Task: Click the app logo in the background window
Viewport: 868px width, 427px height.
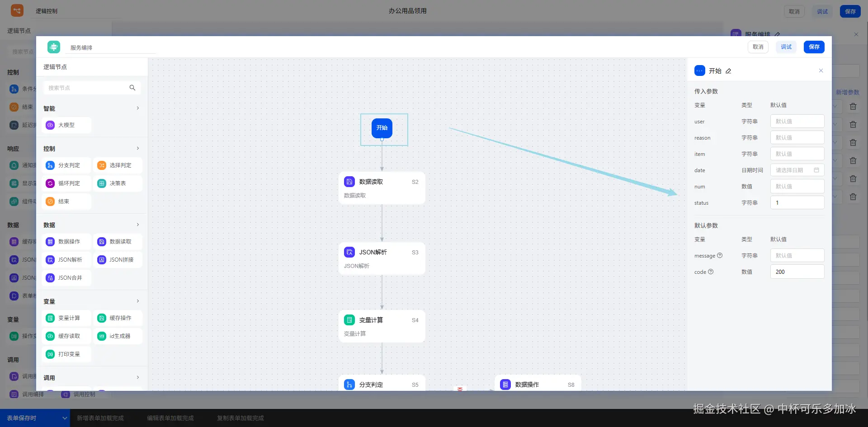Action: click(x=17, y=10)
